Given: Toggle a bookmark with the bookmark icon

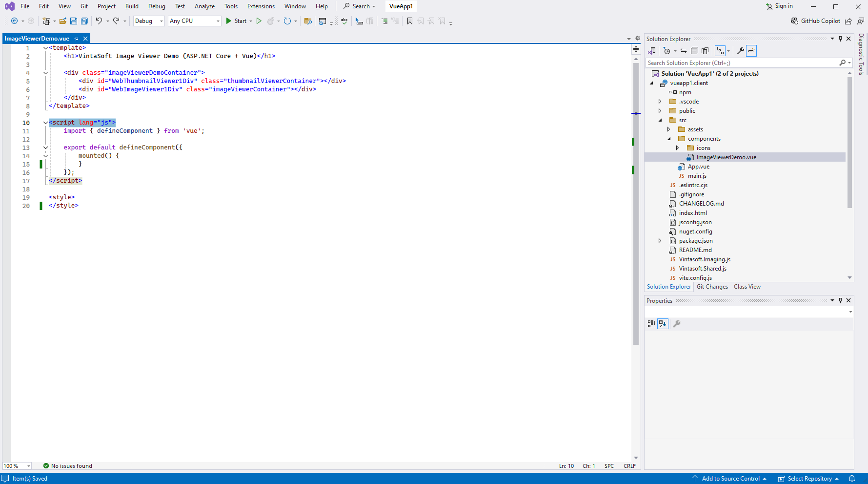Looking at the screenshot, I should [410, 21].
